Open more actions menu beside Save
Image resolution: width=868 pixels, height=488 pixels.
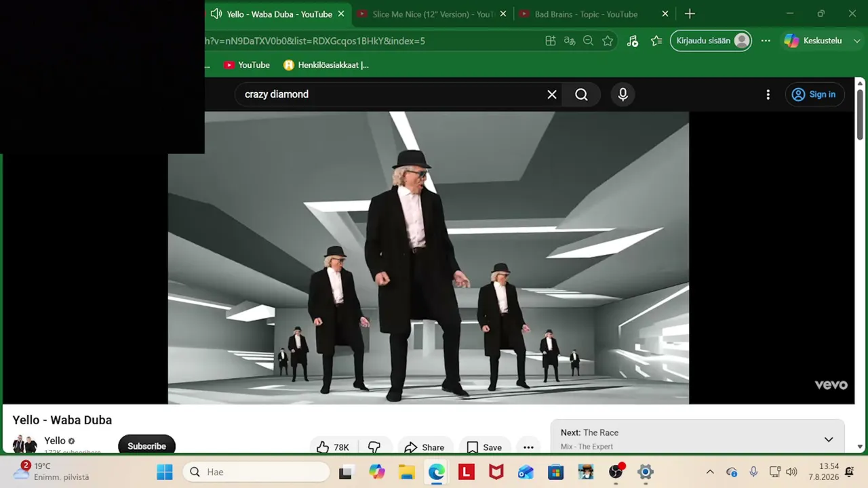[528, 447]
